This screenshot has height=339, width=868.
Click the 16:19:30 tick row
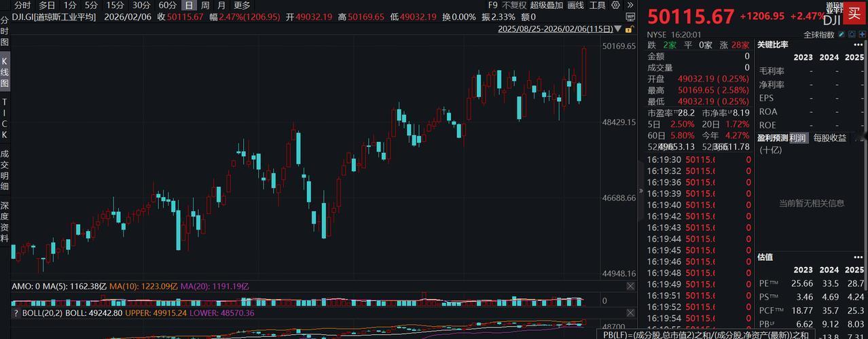tap(698, 160)
